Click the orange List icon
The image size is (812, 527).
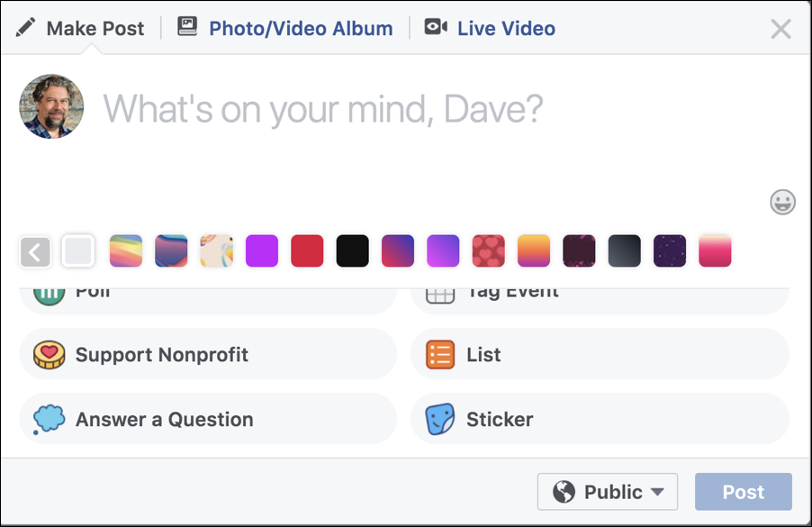pos(440,354)
